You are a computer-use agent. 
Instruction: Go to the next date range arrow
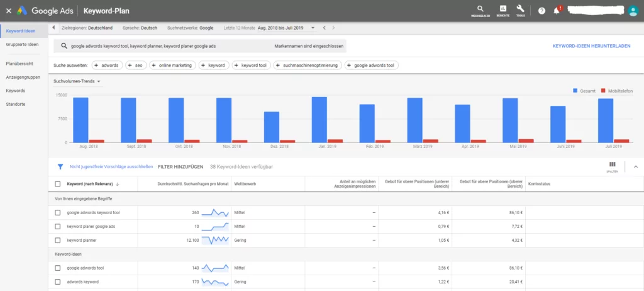[x=333, y=28]
